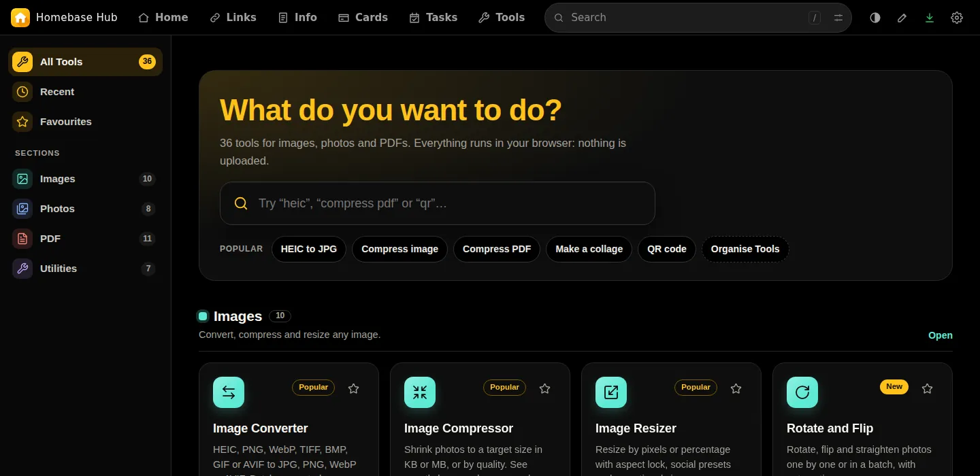The image size is (980, 476).
Task: Click the Organise Tools chip
Action: 745,249
